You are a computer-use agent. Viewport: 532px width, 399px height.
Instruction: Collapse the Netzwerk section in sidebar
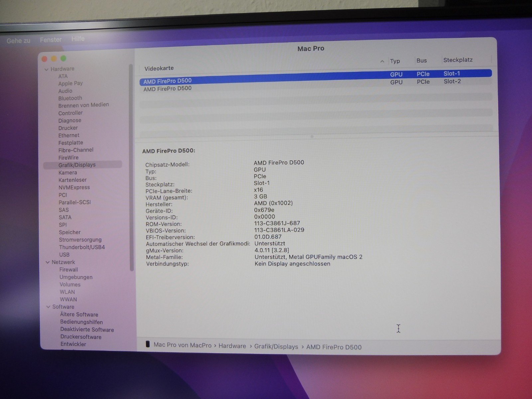tap(48, 262)
